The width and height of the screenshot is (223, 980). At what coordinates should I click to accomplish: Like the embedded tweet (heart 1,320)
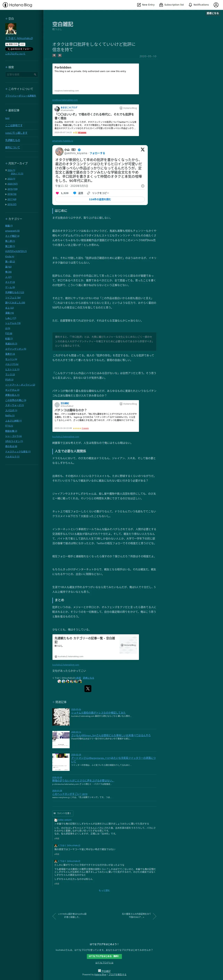tap(62, 193)
